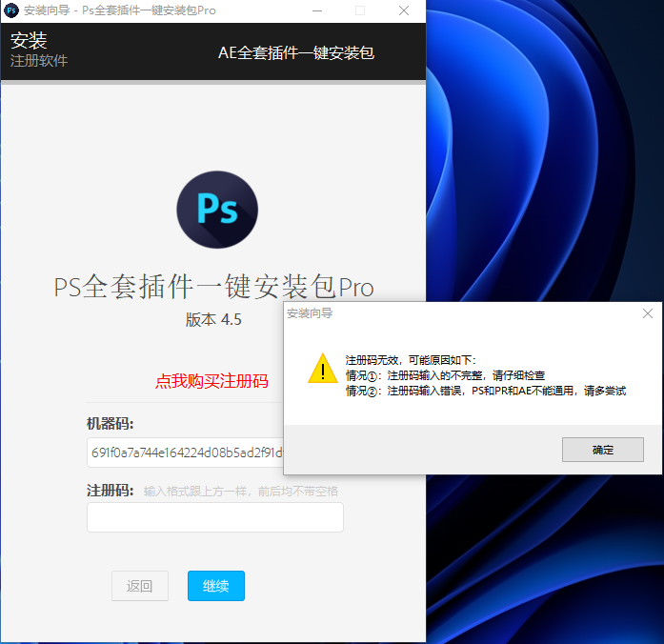Click the 机器码 field value
Screen dimensions: 664x644
(186, 453)
